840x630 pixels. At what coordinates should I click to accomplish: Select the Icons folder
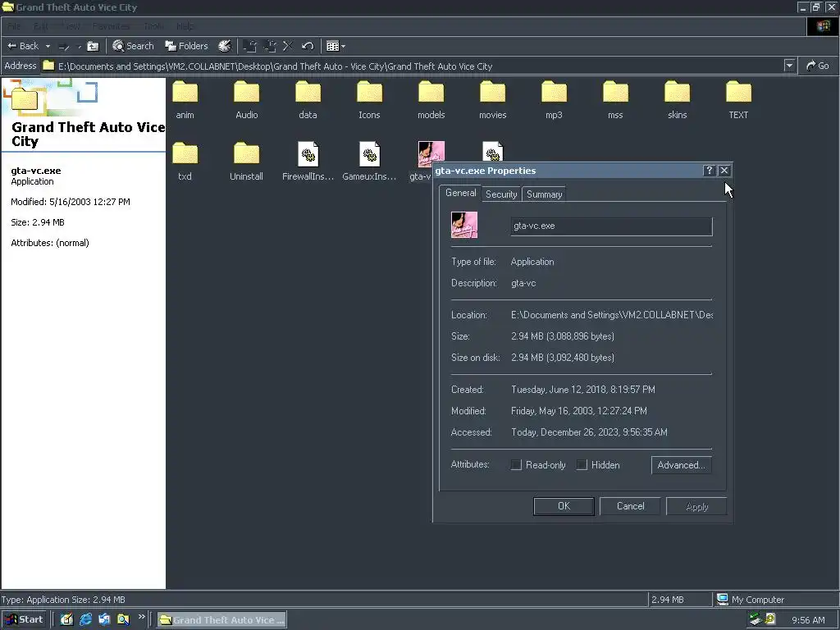pos(369,100)
